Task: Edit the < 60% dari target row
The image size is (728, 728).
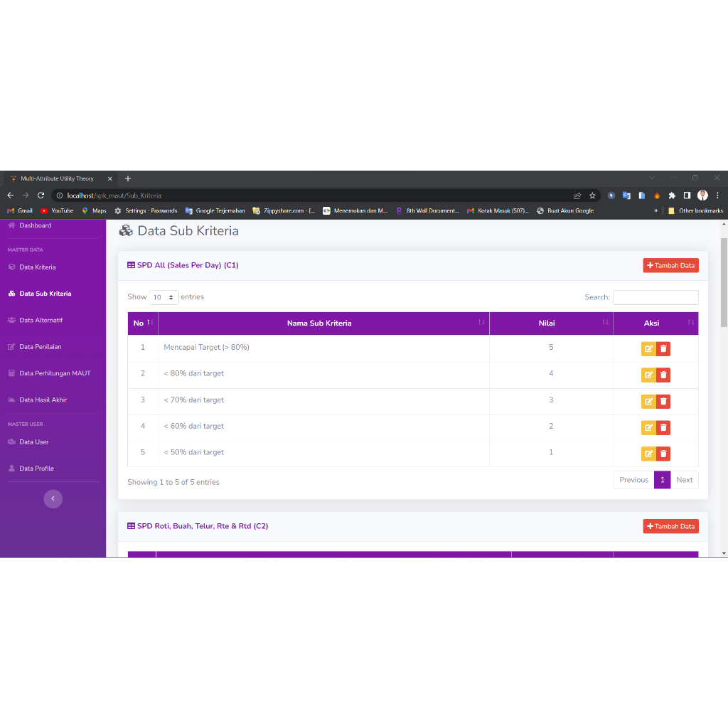Action: 648,427
